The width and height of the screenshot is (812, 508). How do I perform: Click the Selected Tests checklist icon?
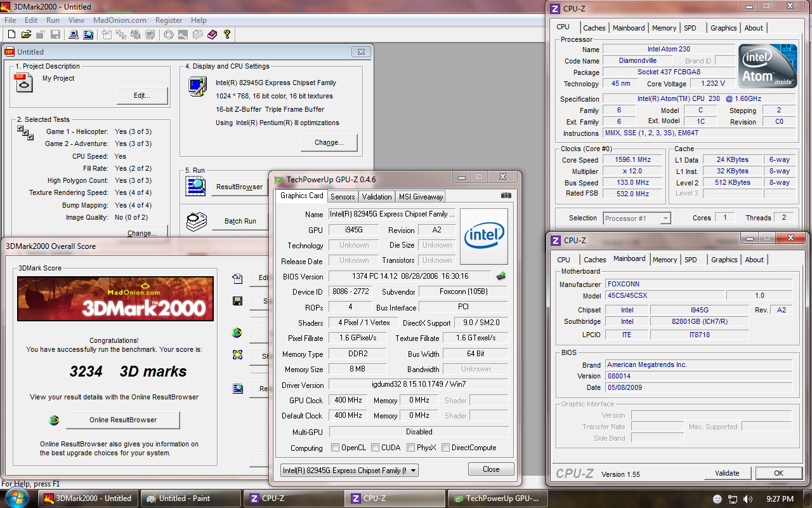pyautogui.click(x=25, y=133)
